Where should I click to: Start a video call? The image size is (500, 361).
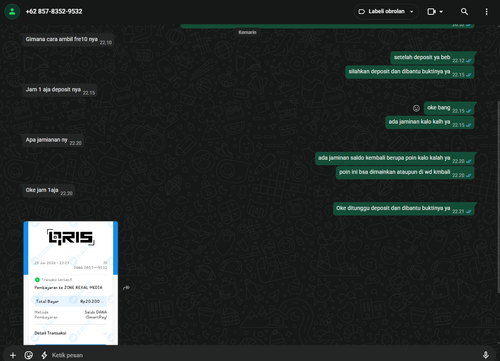[x=431, y=12]
